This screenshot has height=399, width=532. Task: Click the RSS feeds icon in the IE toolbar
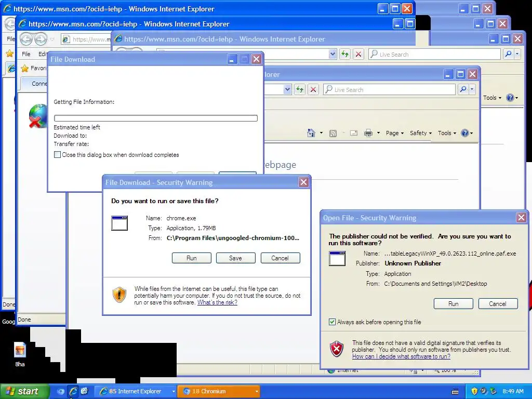click(333, 134)
